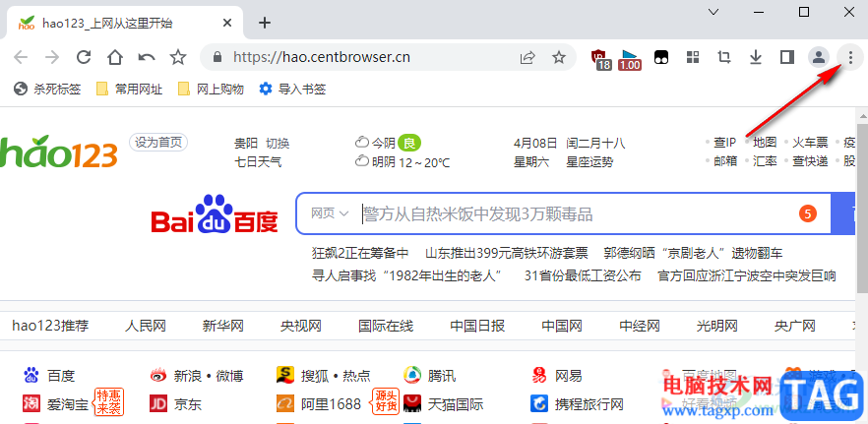Open the 搜狐 • 热点 site link
868x424 pixels.
323,376
